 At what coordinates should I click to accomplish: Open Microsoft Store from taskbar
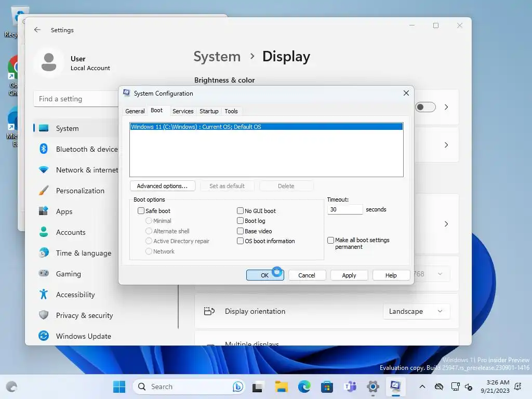[x=327, y=387]
